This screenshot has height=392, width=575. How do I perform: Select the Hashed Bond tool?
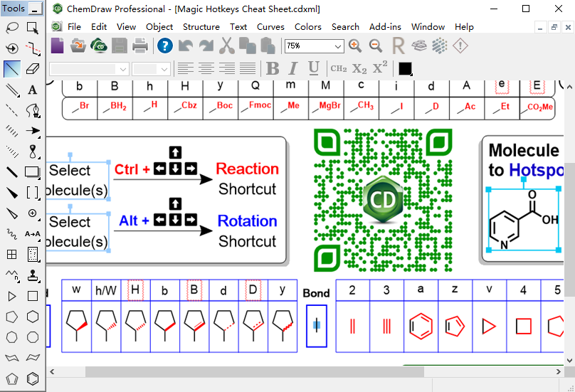12,130
